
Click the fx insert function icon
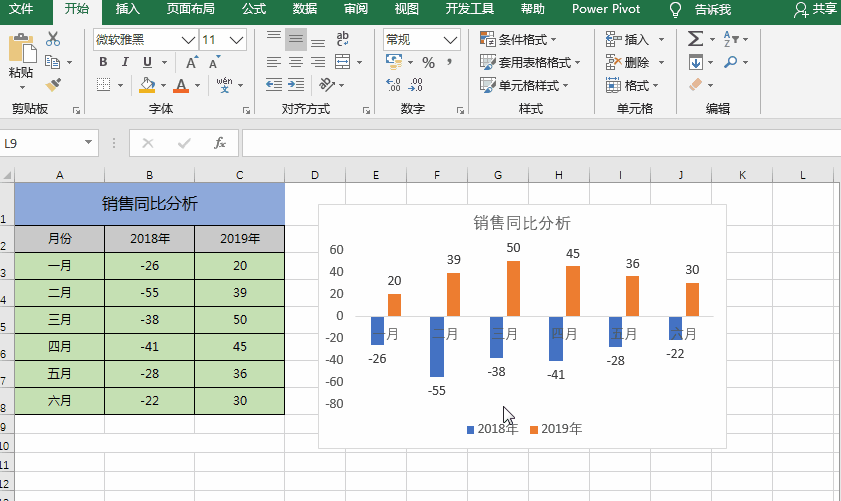click(220, 143)
